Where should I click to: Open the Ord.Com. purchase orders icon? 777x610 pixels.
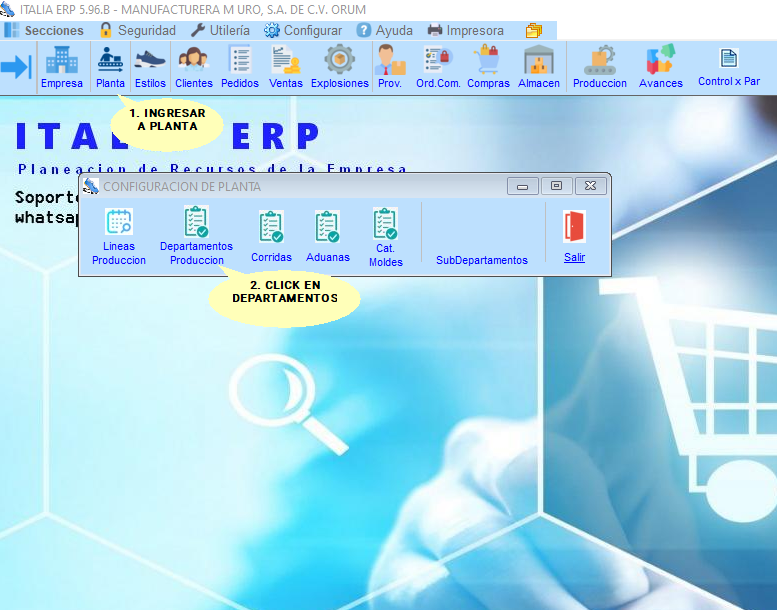pyautogui.click(x=438, y=59)
